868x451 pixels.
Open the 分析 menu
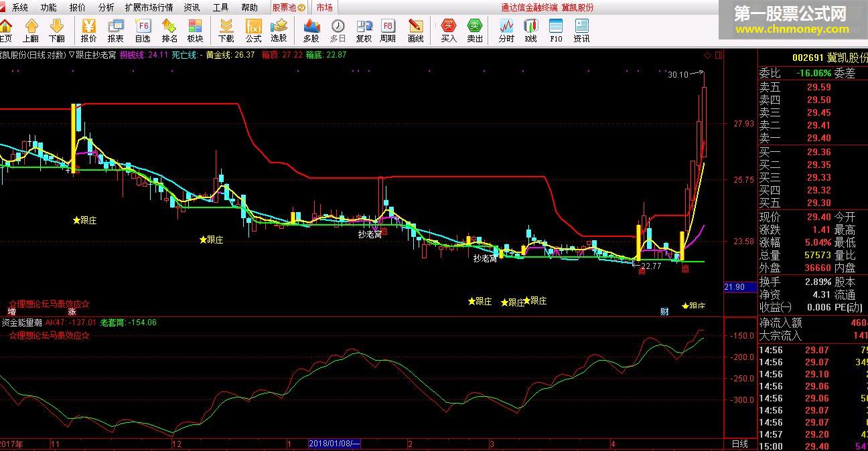(x=106, y=7)
